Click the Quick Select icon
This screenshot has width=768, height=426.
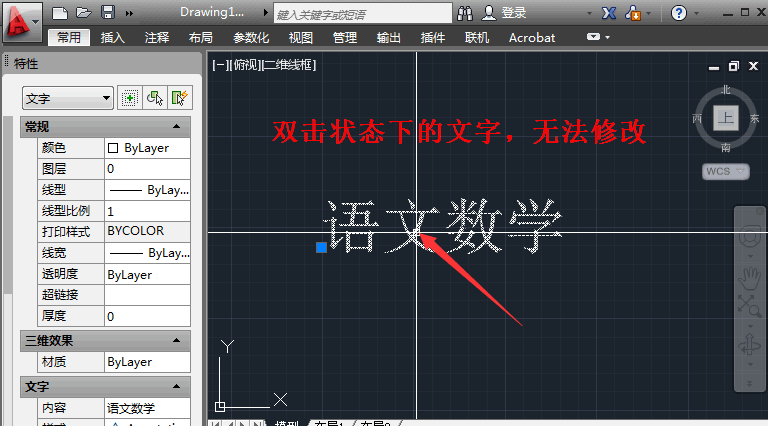tap(180, 98)
